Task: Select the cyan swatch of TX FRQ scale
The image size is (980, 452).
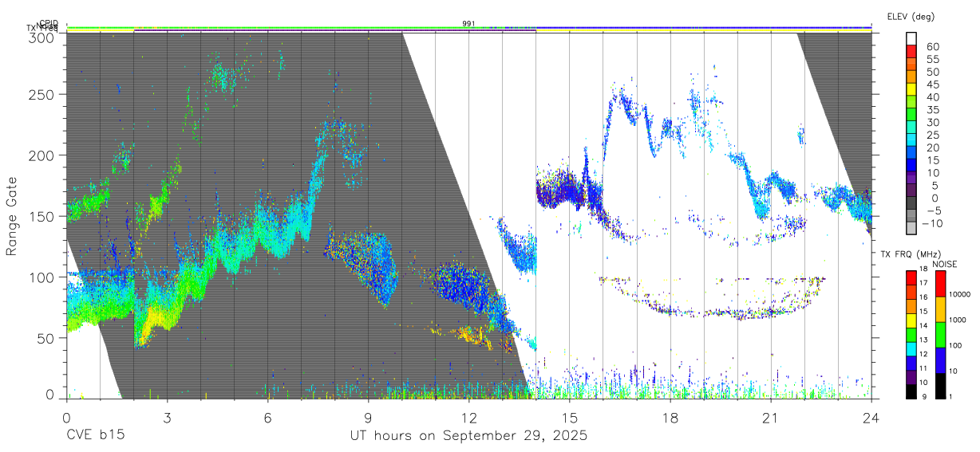Action: click(911, 349)
